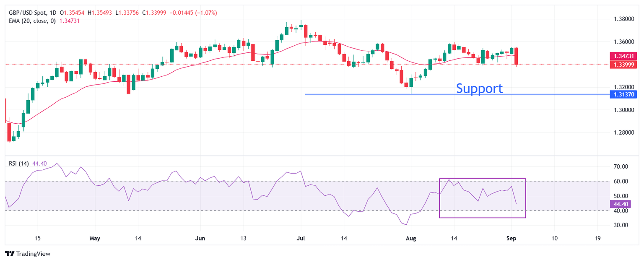
Task: Click the TradingView logo
Action: coord(27,254)
